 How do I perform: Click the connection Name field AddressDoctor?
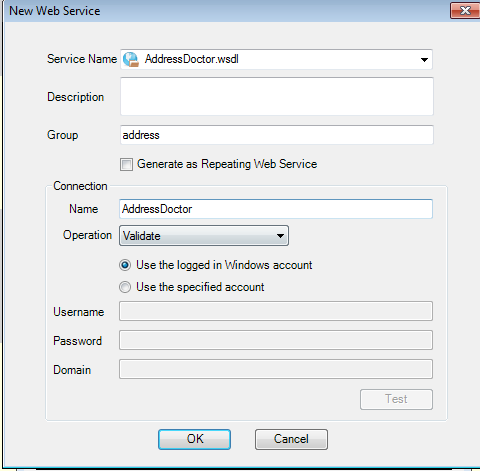pyautogui.click(x=276, y=209)
